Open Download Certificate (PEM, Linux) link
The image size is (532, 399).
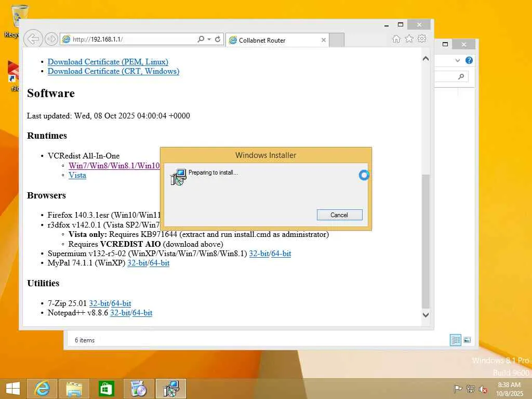pos(108,62)
